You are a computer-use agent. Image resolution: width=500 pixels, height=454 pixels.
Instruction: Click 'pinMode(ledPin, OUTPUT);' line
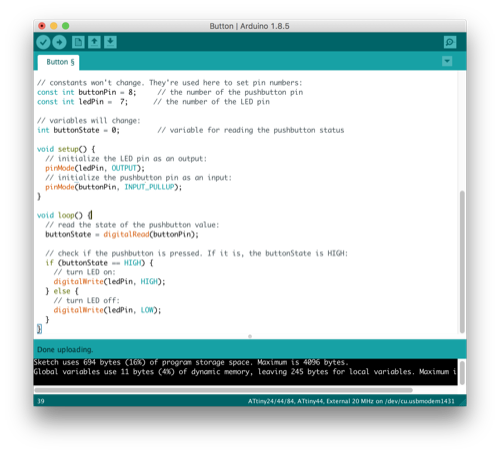click(x=95, y=168)
